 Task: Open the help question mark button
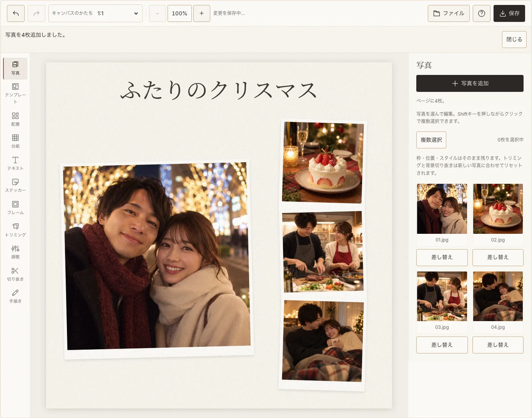tap(482, 13)
